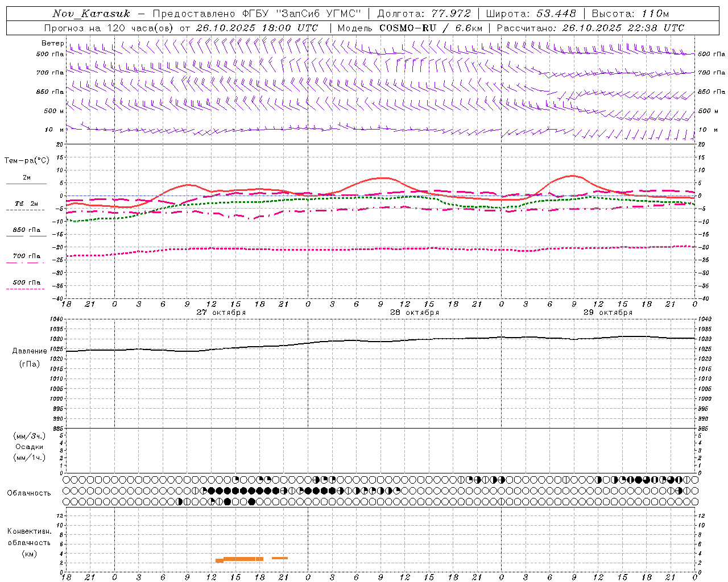Click the Облачность cloud cover label

pyautogui.click(x=29, y=493)
